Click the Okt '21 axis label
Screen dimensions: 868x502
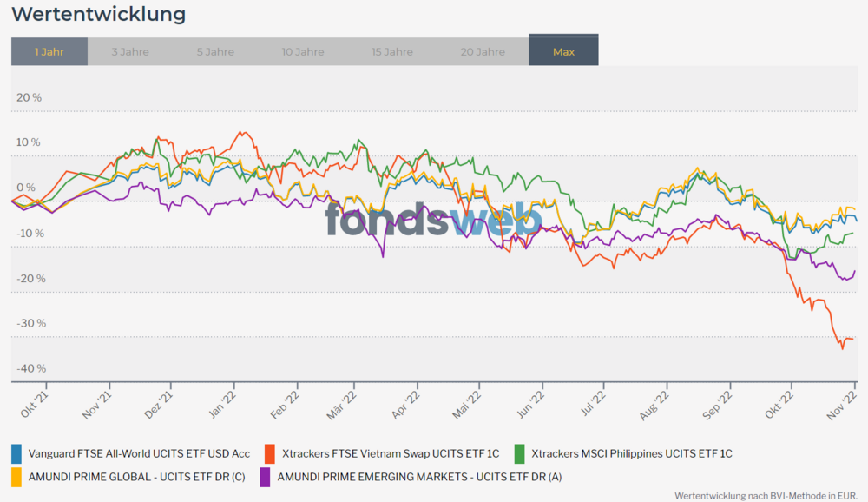click(35, 404)
